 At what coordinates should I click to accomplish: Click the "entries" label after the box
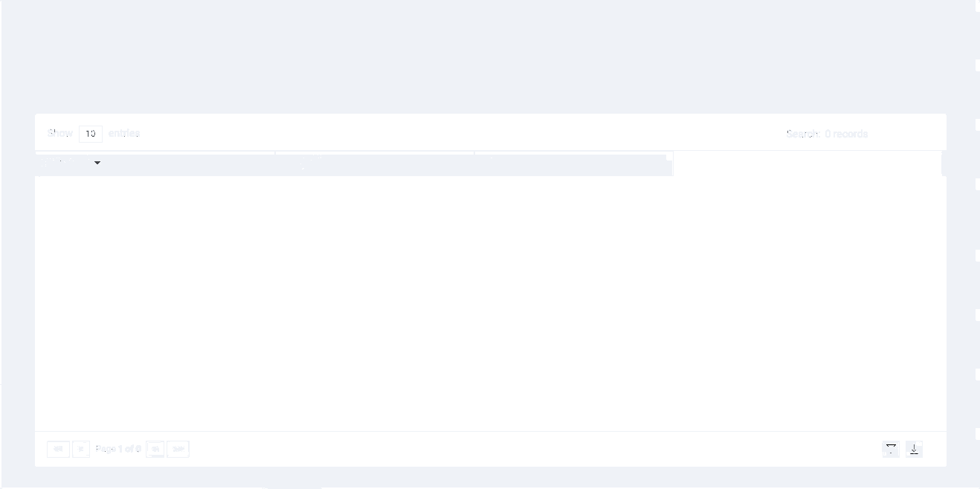[x=124, y=134]
